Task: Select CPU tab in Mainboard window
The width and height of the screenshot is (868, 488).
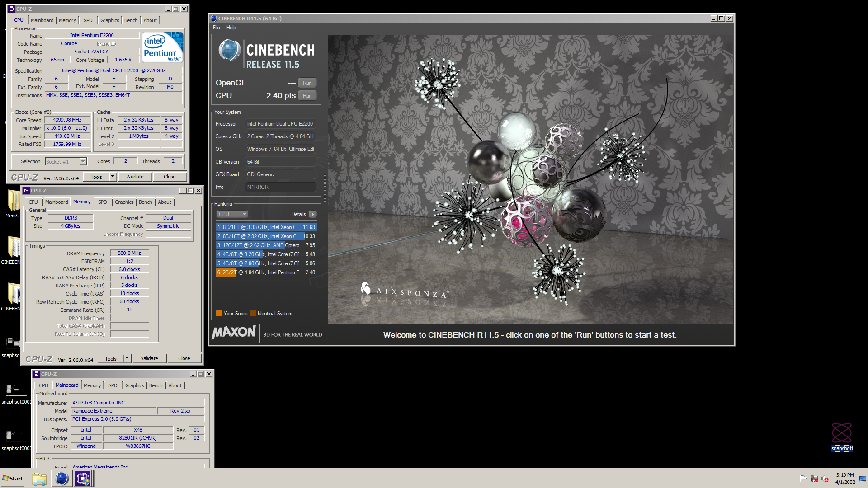Action: click(43, 385)
